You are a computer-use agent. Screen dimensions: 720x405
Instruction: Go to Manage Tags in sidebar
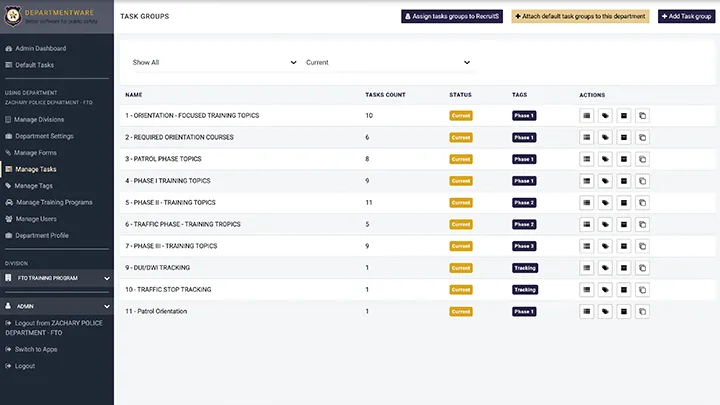click(33, 185)
